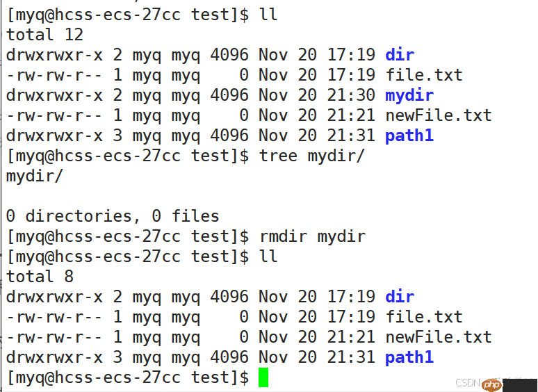Click the green terminal cursor block
The image size is (538, 392).
click(x=263, y=378)
